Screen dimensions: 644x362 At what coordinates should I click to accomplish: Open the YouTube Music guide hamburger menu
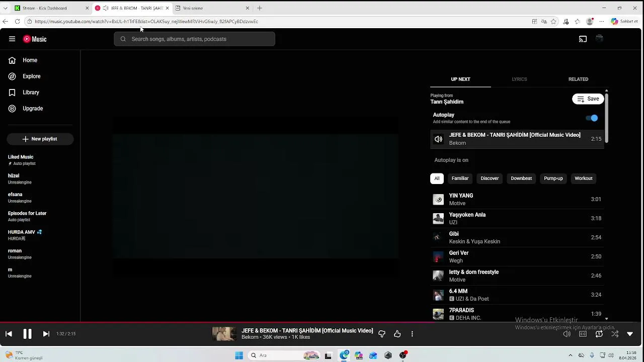coord(12,39)
